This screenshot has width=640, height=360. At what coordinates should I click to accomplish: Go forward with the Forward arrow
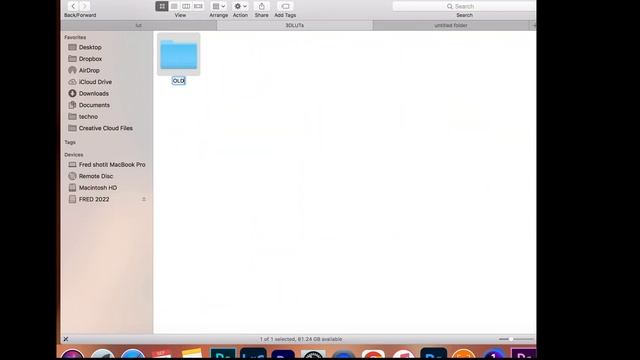(85, 6)
